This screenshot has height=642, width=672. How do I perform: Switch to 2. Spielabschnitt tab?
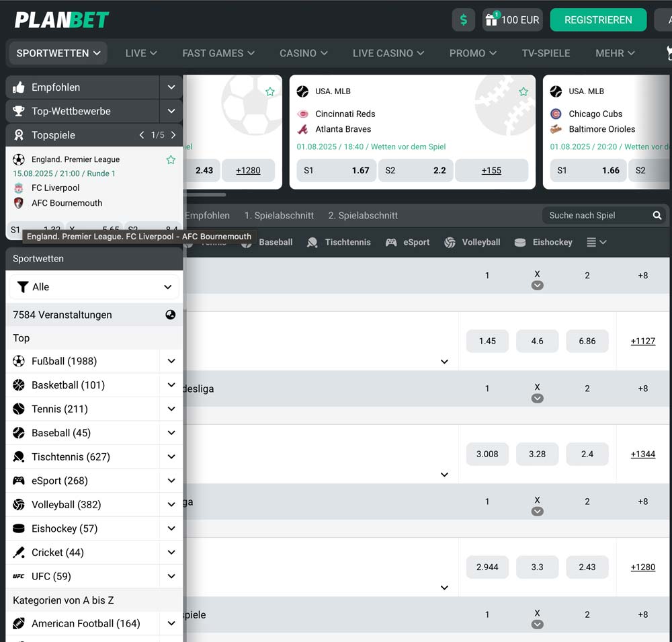363,215
